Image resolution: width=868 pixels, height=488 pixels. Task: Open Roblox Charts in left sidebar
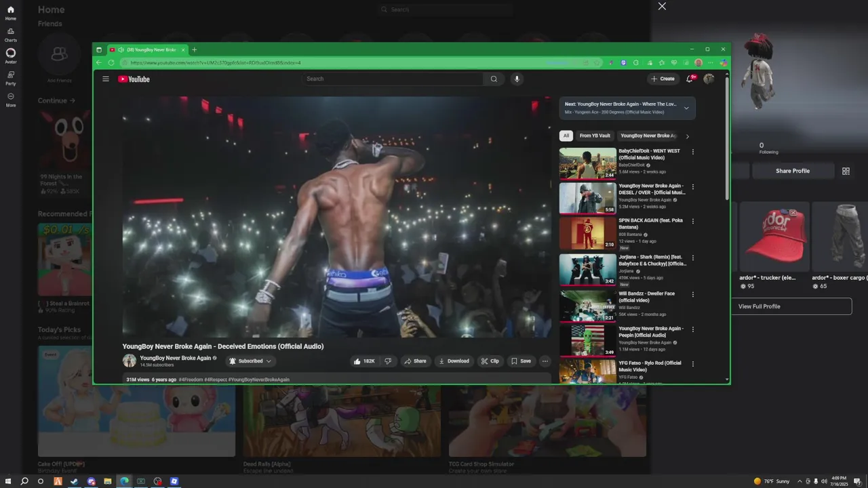10,35
